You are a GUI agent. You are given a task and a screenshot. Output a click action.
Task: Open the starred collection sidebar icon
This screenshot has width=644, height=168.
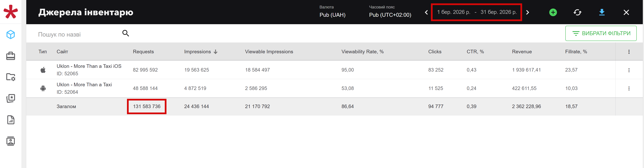(11, 98)
